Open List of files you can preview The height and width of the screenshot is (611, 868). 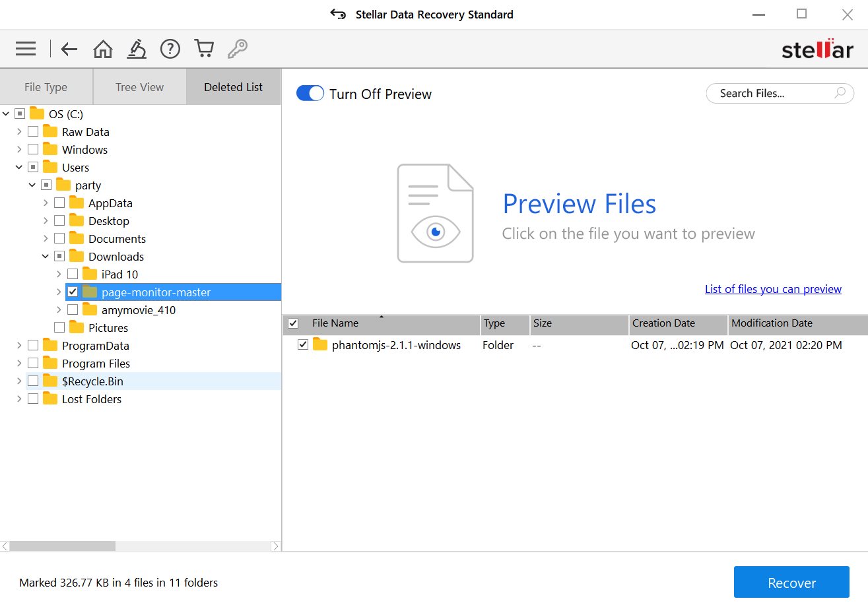773,289
